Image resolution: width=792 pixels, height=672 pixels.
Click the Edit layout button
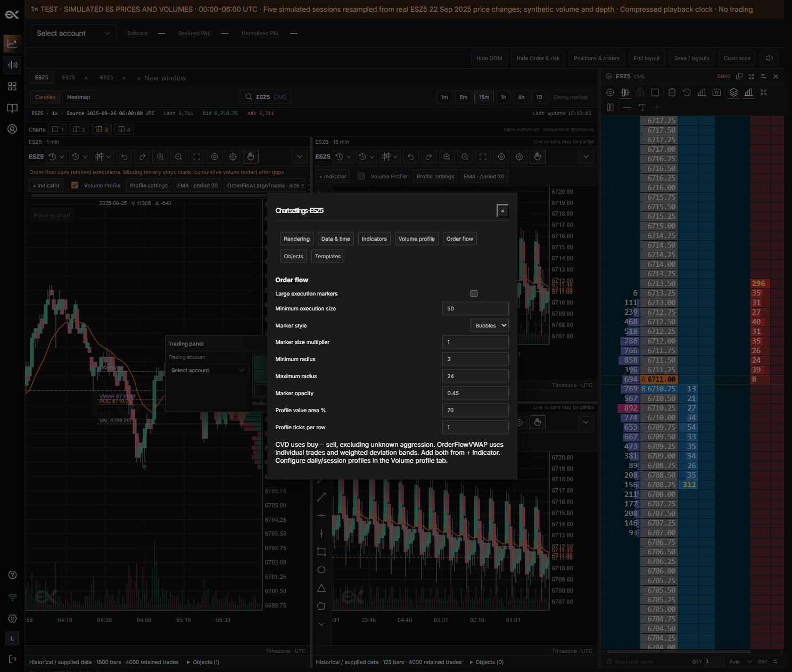[x=647, y=58]
